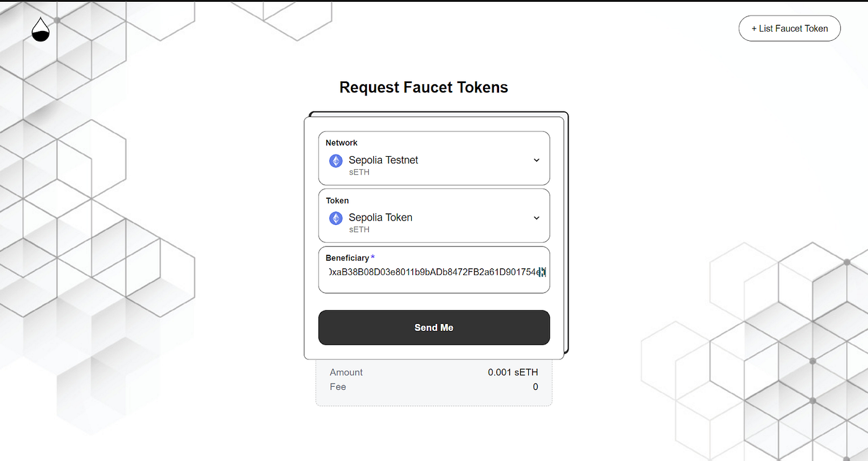Screen dimensions: 868x461
Task: Click the Fee row showing 0
Action: click(434, 387)
